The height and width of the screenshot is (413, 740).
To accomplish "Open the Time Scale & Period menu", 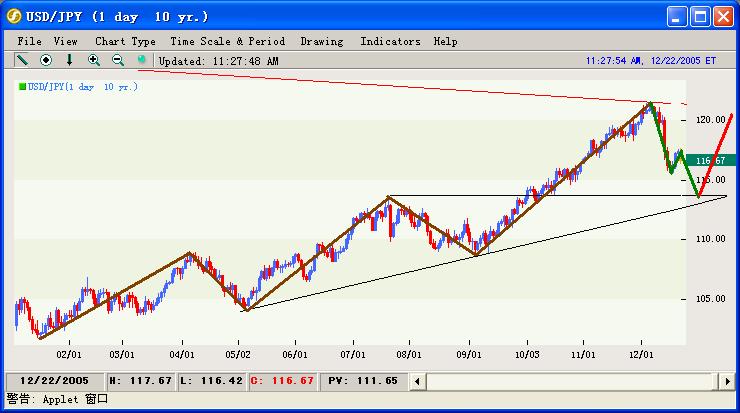I will [227, 42].
